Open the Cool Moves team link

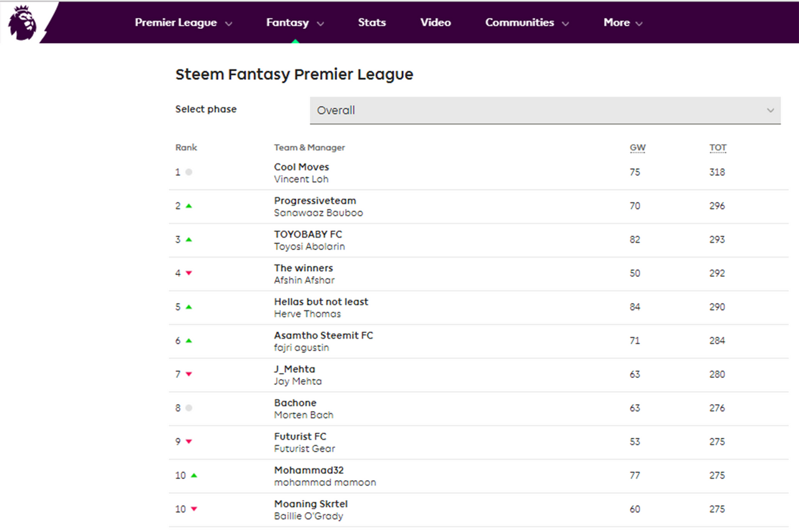point(301,167)
